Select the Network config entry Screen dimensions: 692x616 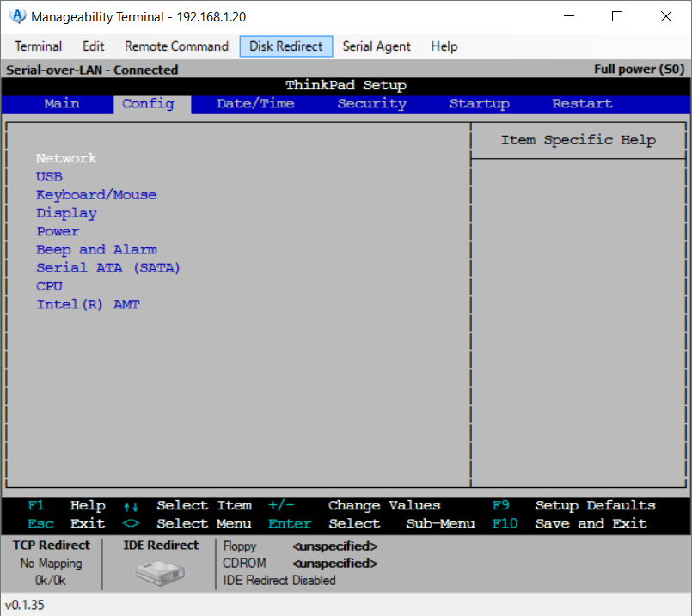[66, 158]
